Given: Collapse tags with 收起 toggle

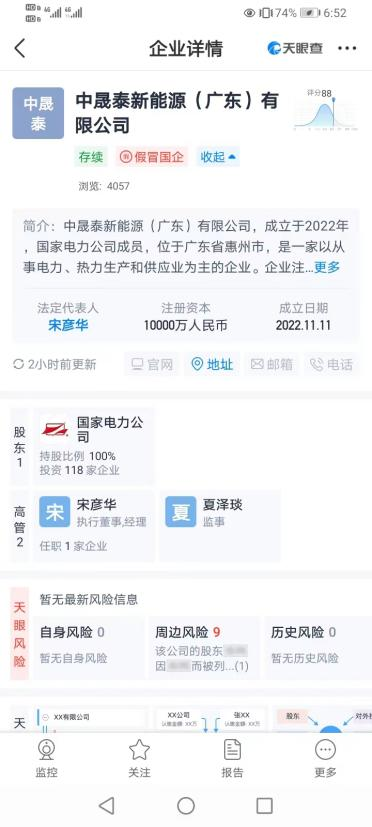Looking at the screenshot, I should (x=218, y=157).
